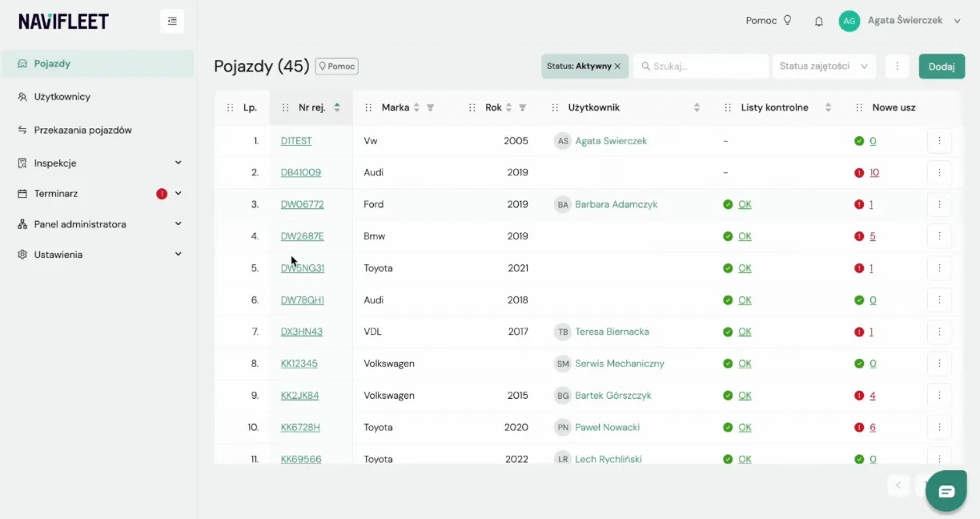Open row actions menu for KK6728H
Image resolution: width=980 pixels, height=519 pixels.
click(x=939, y=428)
